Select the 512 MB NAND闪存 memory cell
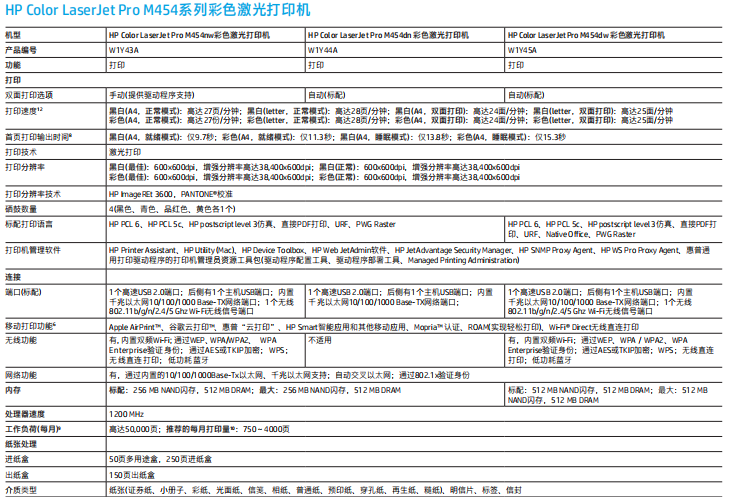Image resolution: width=731 pixels, height=497 pixels. click(608, 395)
